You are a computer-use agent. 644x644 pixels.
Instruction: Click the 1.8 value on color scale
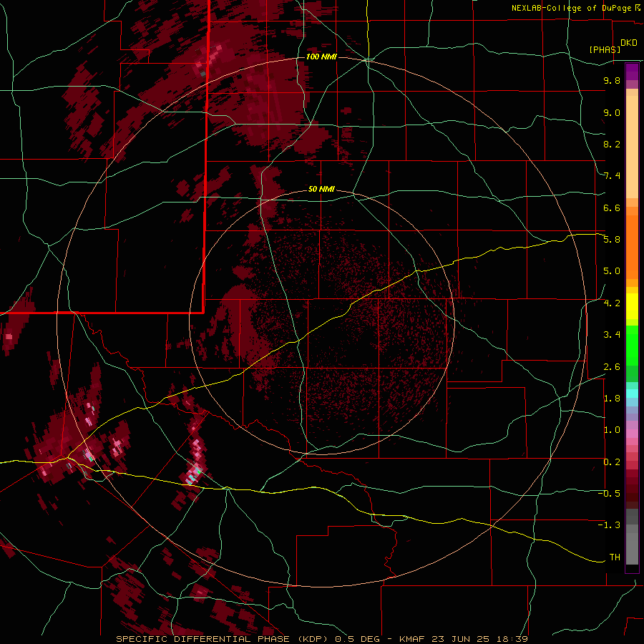click(x=612, y=399)
